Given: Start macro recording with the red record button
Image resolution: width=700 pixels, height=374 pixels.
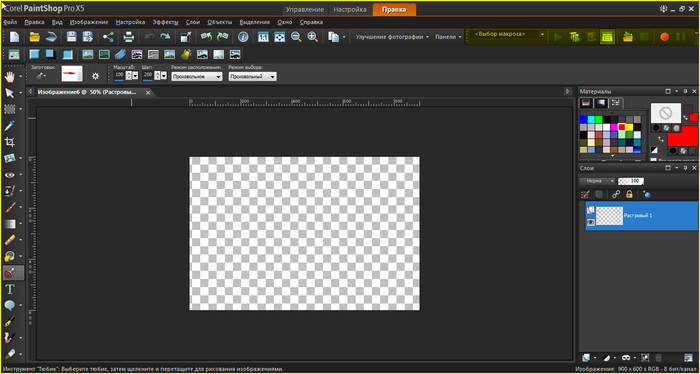Looking at the screenshot, I should click(x=665, y=37).
